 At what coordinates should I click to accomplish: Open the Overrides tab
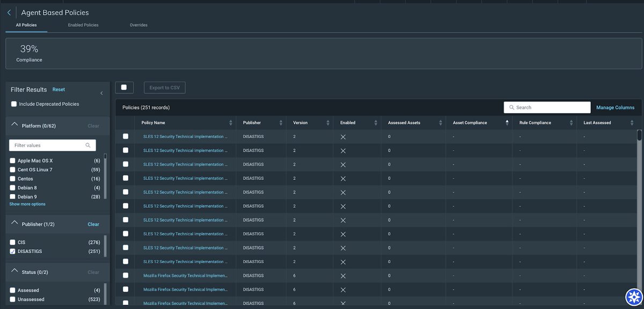[x=138, y=25]
